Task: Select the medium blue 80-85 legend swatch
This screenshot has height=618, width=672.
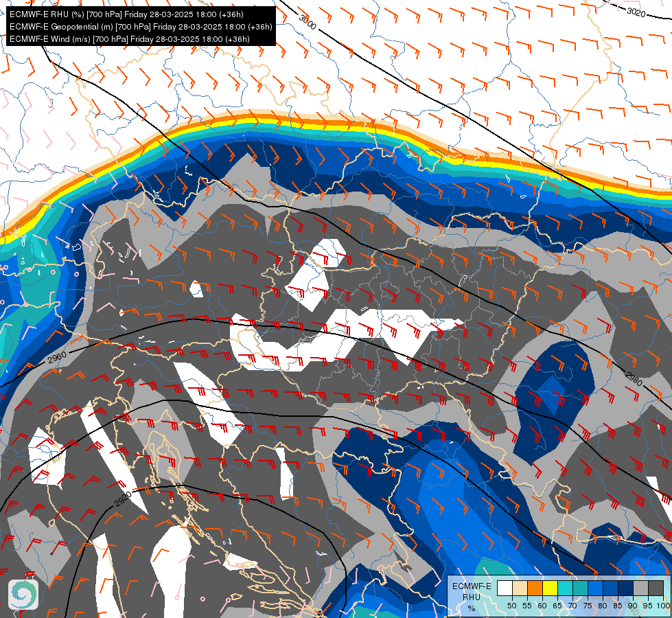Action: coord(611,588)
